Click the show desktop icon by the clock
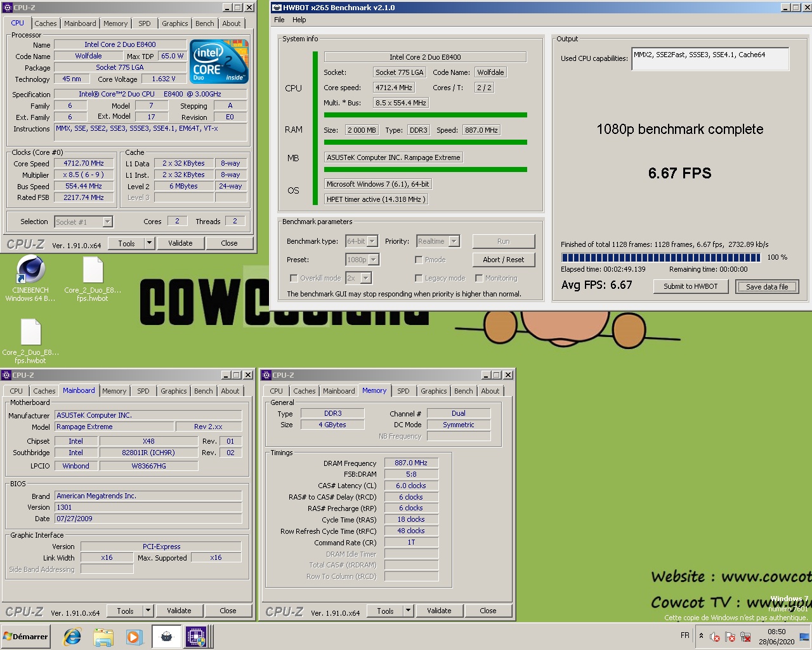Viewport: 812px width, 650px height. click(x=804, y=637)
